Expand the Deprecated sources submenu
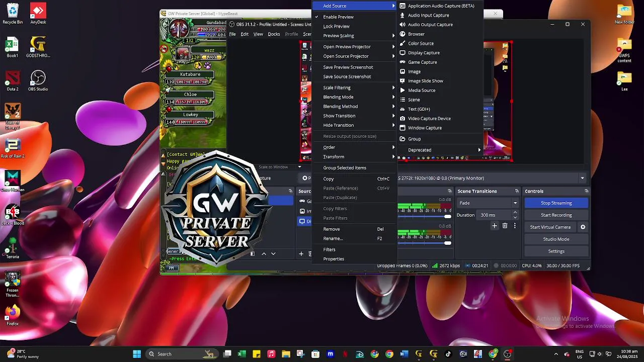 tap(440, 150)
